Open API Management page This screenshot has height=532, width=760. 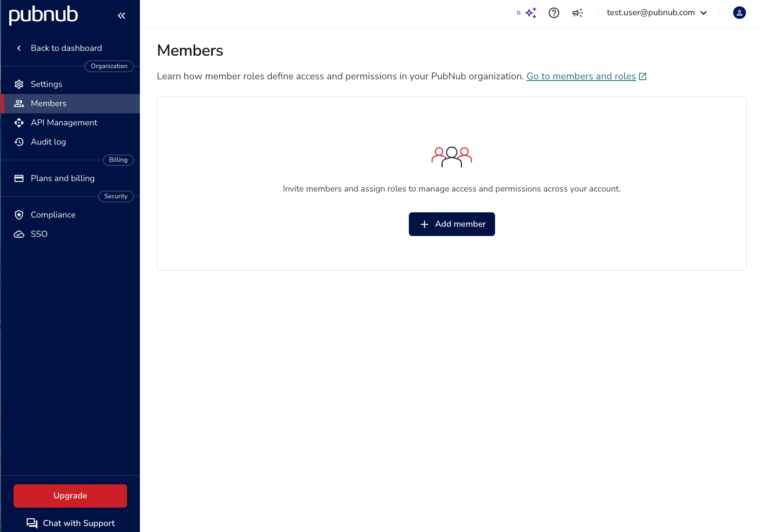tap(71, 123)
